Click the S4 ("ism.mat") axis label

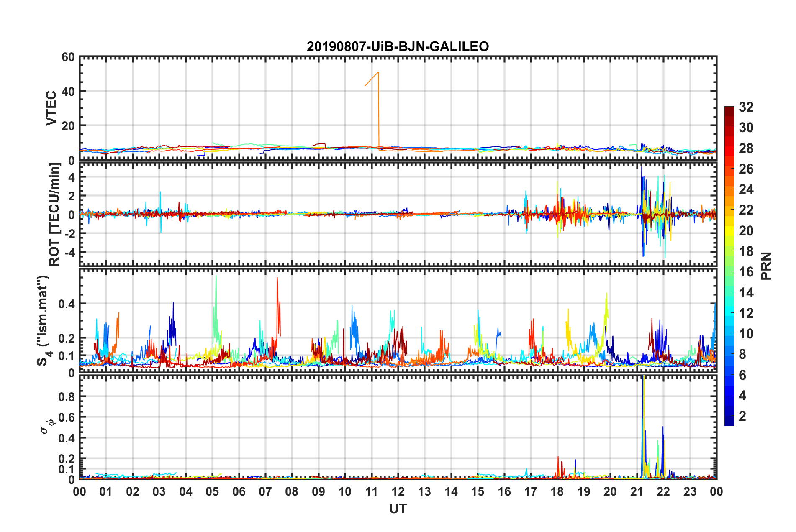[x=44, y=321]
